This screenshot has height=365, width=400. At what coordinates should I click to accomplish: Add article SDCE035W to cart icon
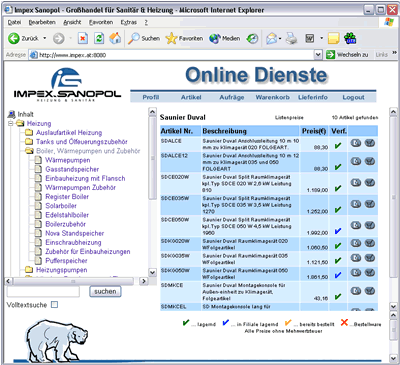click(x=370, y=204)
